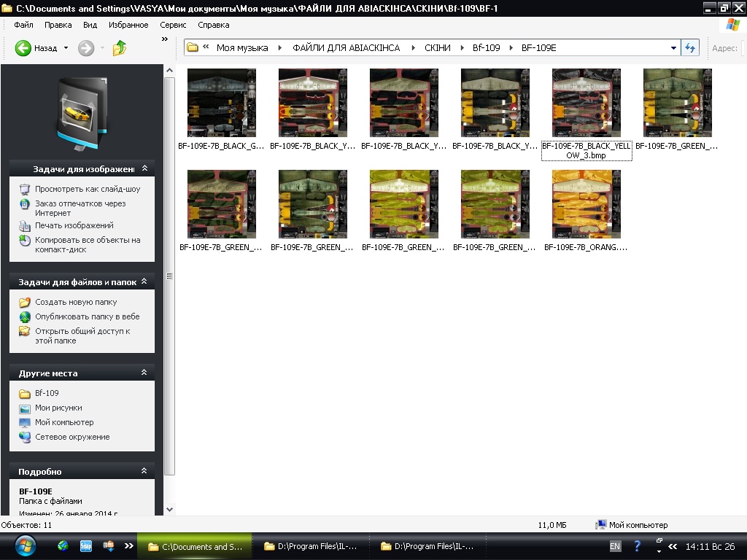Click the Сетевое окружение network icon
Image resolution: width=747 pixels, height=560 pixels.
[x=25, y=437]
